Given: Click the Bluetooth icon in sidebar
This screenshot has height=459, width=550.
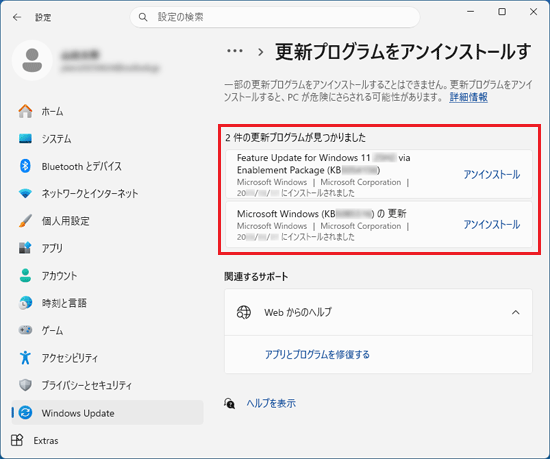Looking at the screenshot, I should tap(25, 166).
